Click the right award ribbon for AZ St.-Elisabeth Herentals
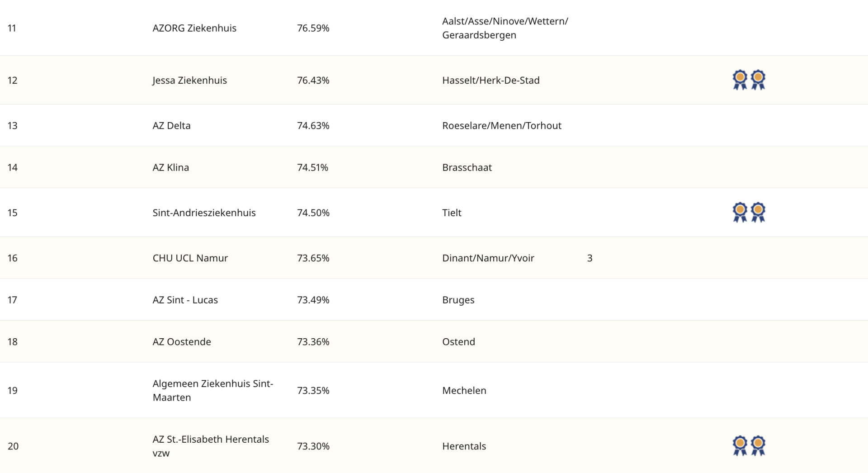868x473 pixels. click(758, 446)
